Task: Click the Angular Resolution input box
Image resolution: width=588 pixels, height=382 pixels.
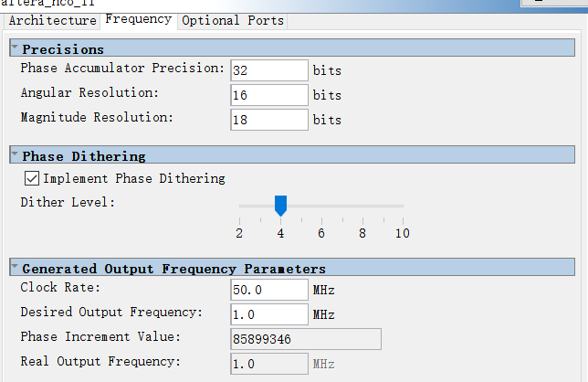Action: [269, 95]
